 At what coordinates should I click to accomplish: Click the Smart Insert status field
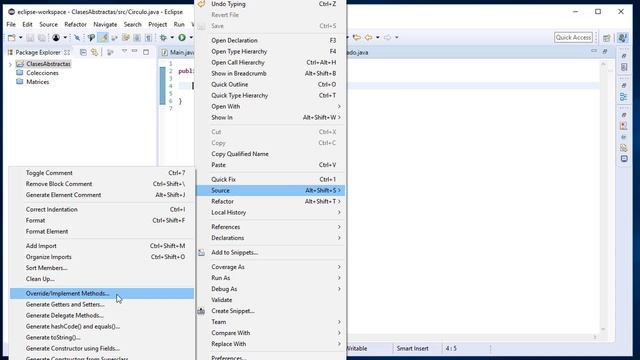tap(413, 349)
